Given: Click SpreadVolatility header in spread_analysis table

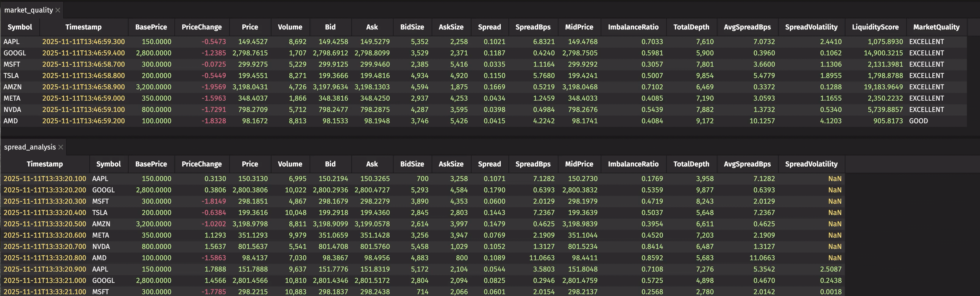Looking at the screenshot, I should pos(811,164).
